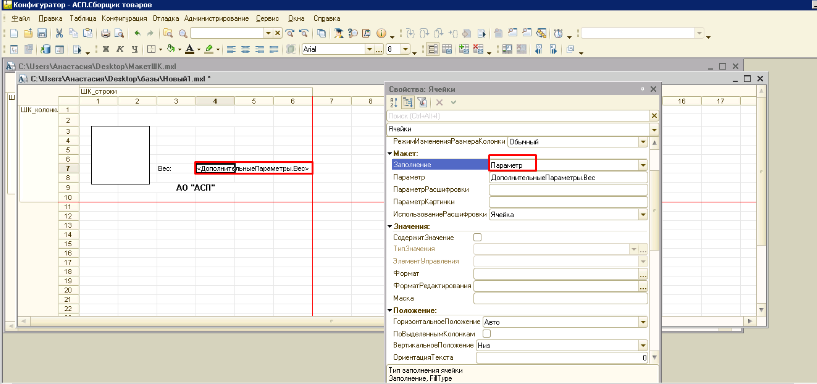
Task: Tick the ПоВыделеннымКолонкам checkbox
Action: 487,333
